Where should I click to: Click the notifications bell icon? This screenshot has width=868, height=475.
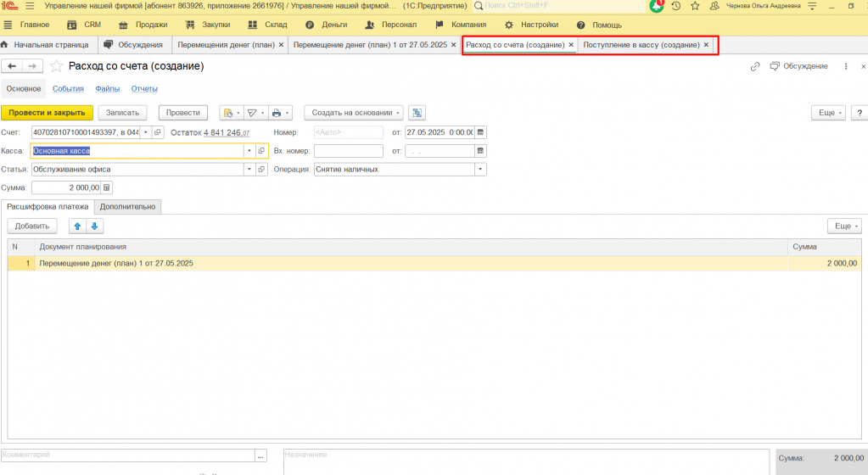[658, 6]
